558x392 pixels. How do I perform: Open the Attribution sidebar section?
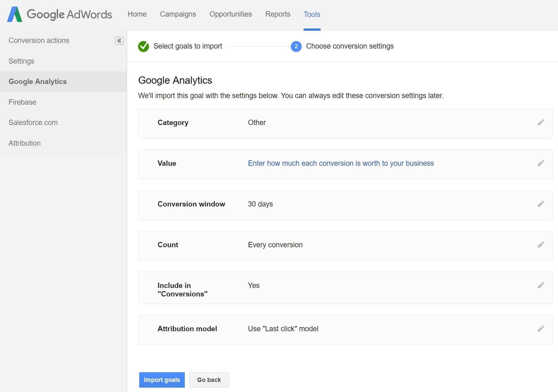point(24,143)
